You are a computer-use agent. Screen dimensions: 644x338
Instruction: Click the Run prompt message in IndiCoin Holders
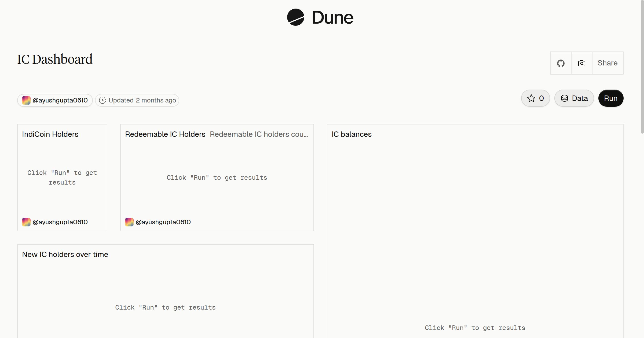(x=62, y=178)
